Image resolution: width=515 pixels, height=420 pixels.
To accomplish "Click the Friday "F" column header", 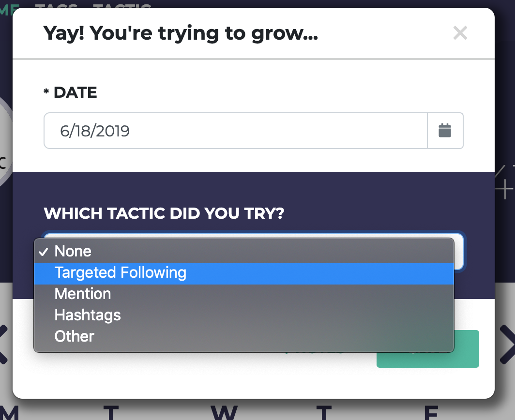I will tap(430, 412).
